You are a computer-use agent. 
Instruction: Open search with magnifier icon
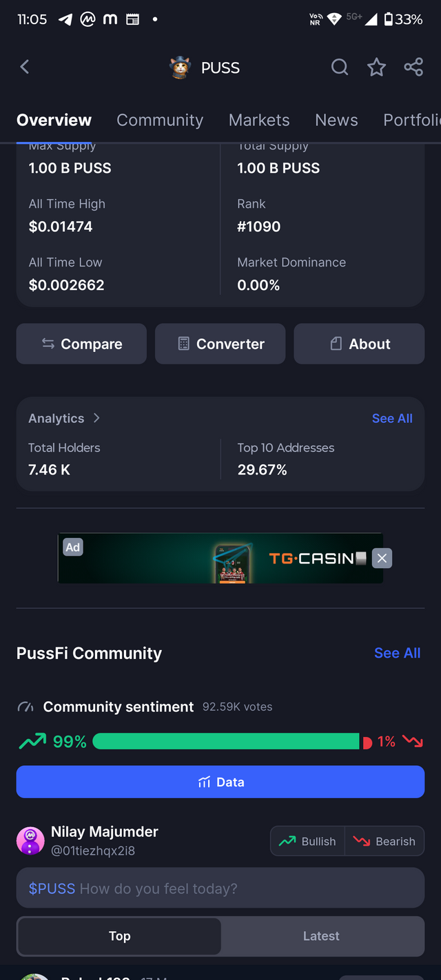point(340,67)
